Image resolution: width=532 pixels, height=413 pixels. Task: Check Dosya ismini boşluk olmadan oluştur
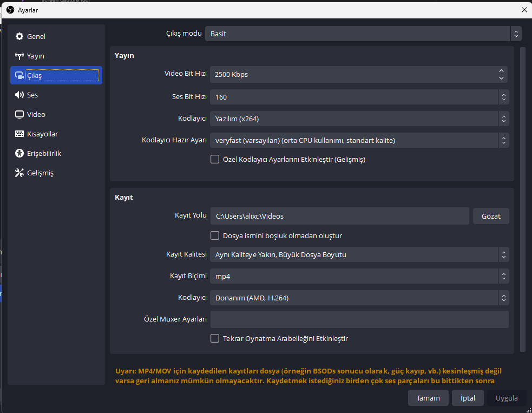[215, 236]
